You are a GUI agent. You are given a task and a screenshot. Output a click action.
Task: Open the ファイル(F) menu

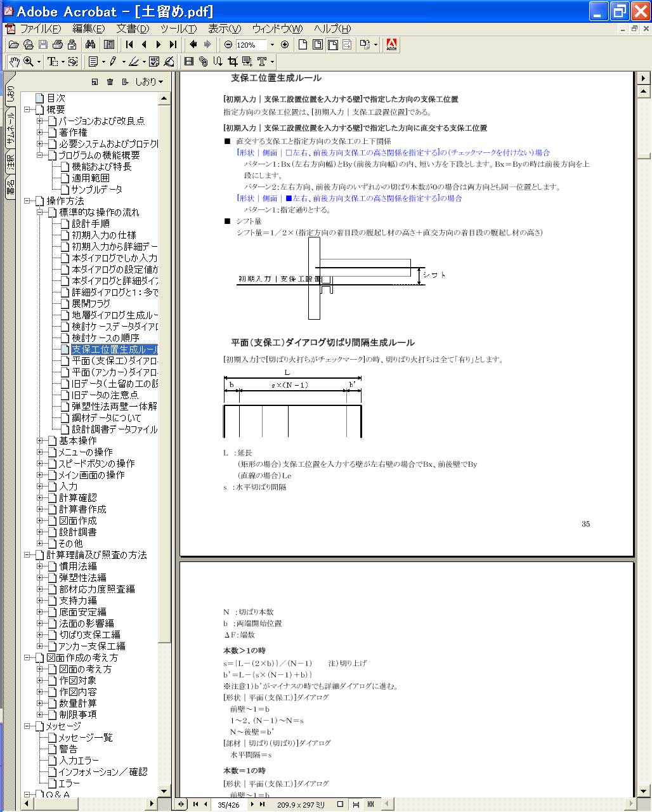(x=41, y=29)
